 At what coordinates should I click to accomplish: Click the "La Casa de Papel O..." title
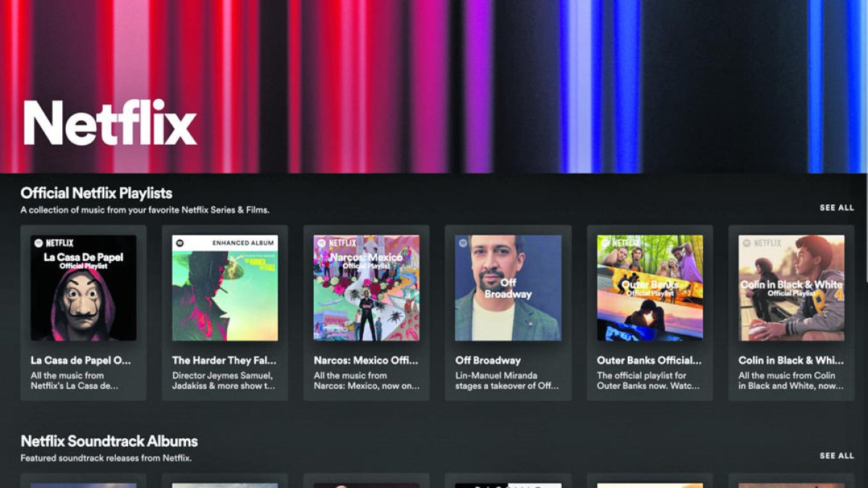click(81, 360)
